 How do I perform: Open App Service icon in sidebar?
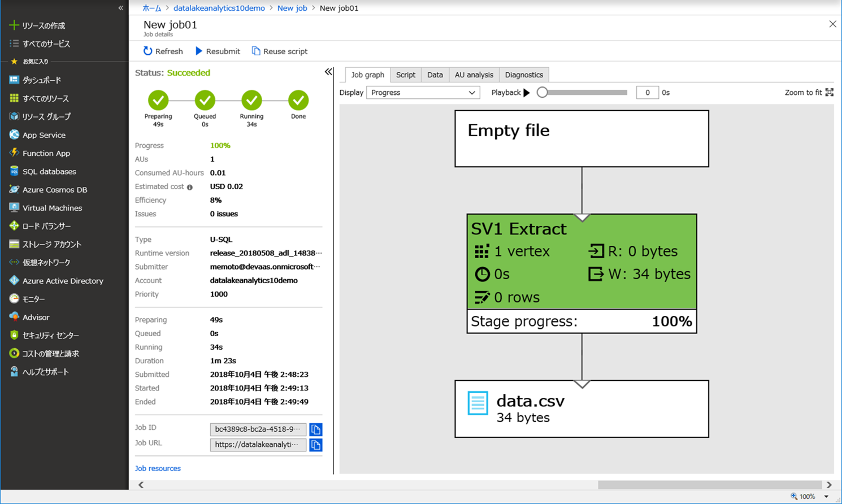pyautogui.click(x=14, y=135)
